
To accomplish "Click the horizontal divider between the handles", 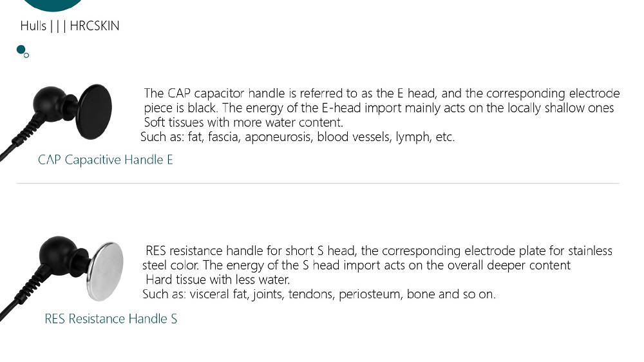I will pos(318,184).
